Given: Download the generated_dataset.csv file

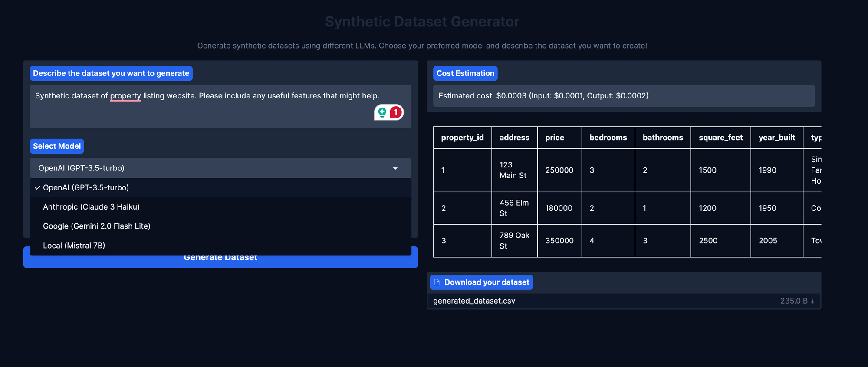Looking at the screenshot, I should click(x=624, y=301).
